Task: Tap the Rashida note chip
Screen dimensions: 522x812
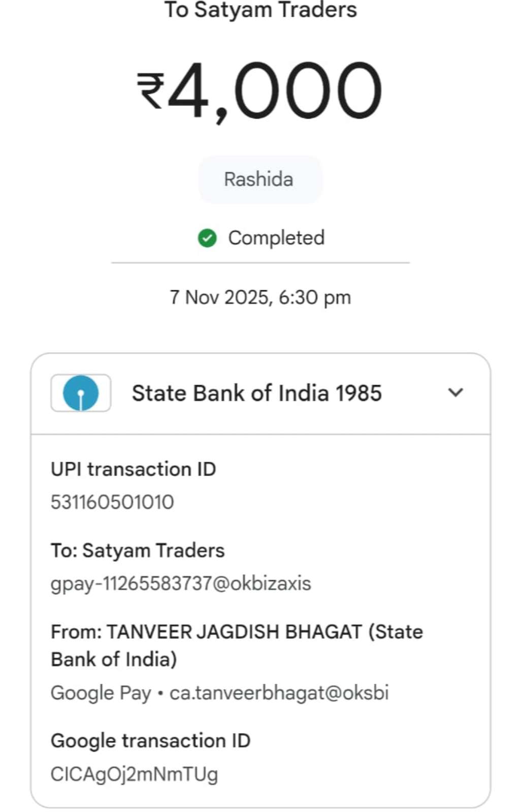Action: pyautogui.click(x=259, y=180)
